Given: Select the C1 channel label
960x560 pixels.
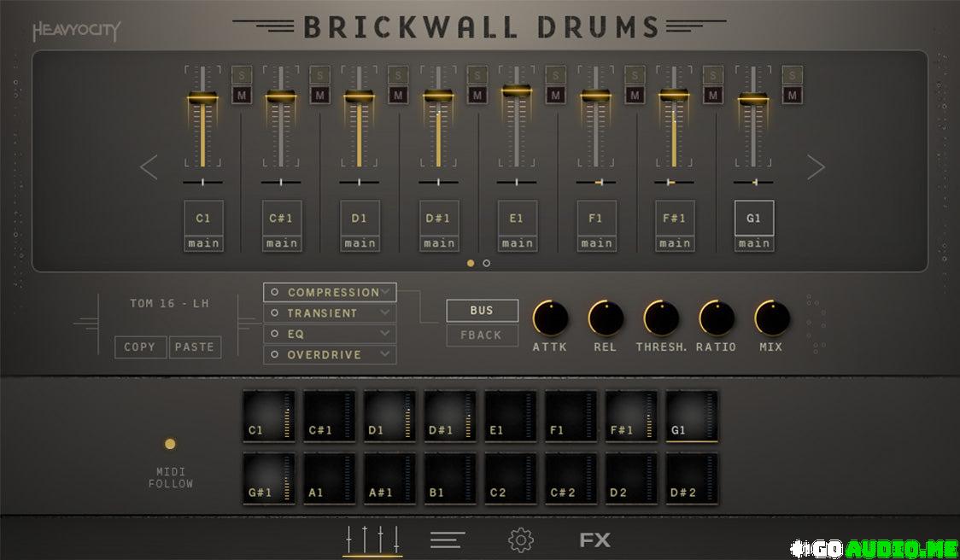Looking at the screenshot, I should (x=203, y=218).
